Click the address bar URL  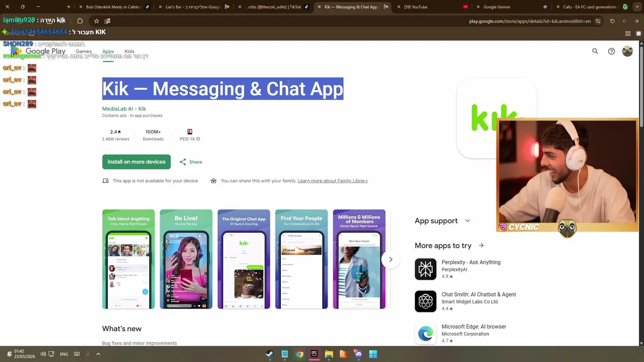530,21
